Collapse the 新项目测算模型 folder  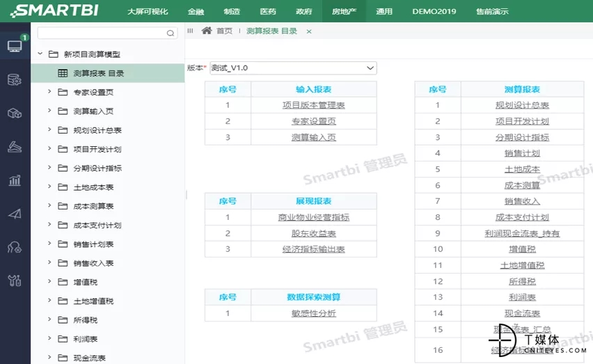[x=40, y=54]
